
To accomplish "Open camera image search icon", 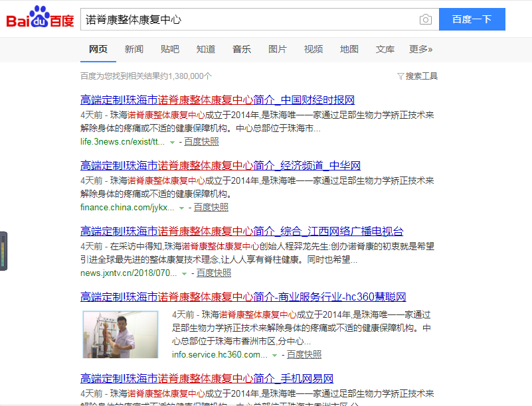I will (426, 19).
